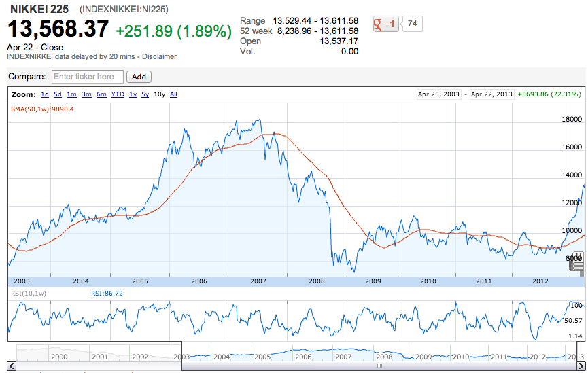
Task: Click the Range value 13,529.44 - 13,611.58
Action: click(315, 20)
